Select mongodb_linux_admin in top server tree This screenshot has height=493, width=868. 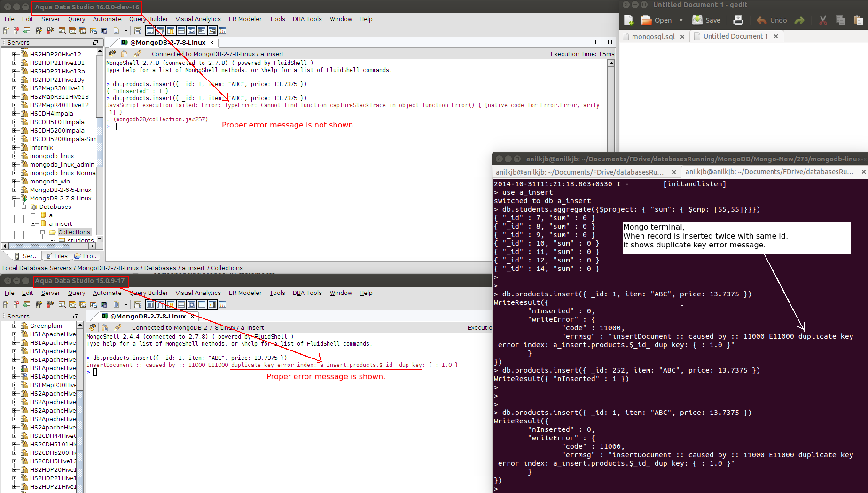(62, 164)
